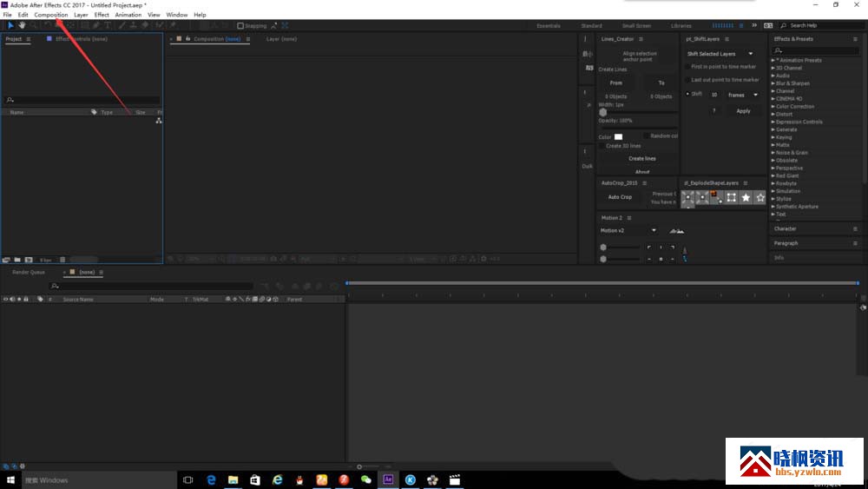Toggle the lock column in timeline header

25,299
